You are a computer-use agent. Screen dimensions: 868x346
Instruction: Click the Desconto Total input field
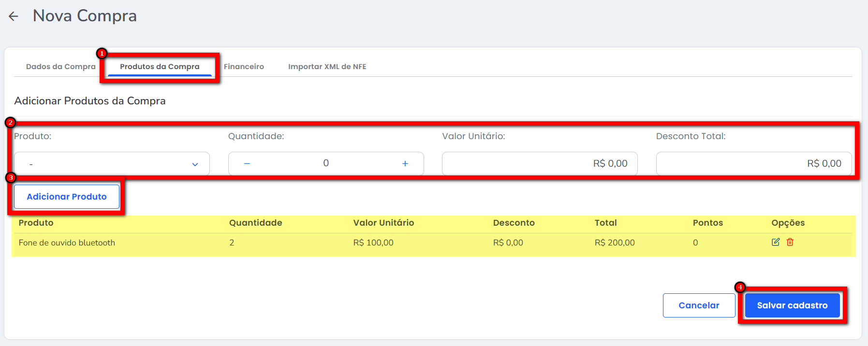pos(753,164)
